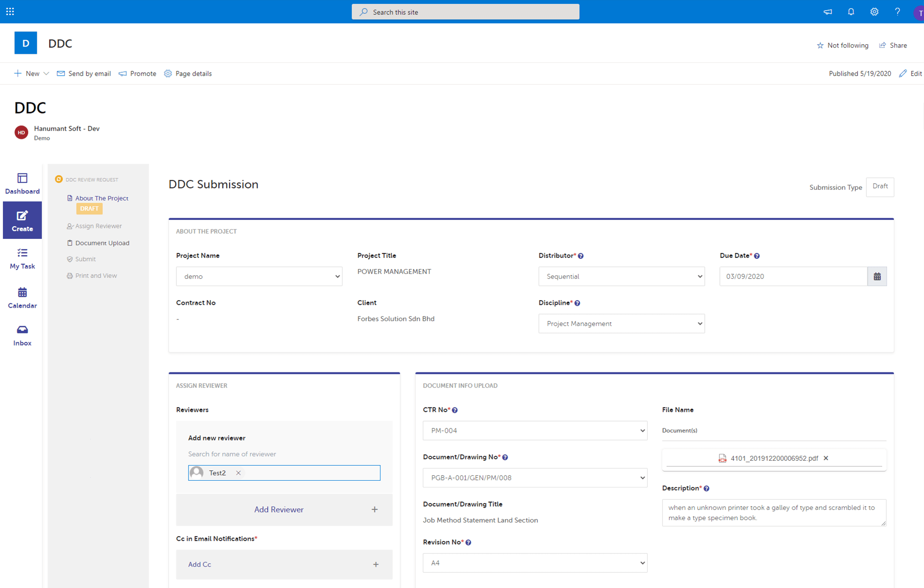Select About The Project step

pos(102,198)
